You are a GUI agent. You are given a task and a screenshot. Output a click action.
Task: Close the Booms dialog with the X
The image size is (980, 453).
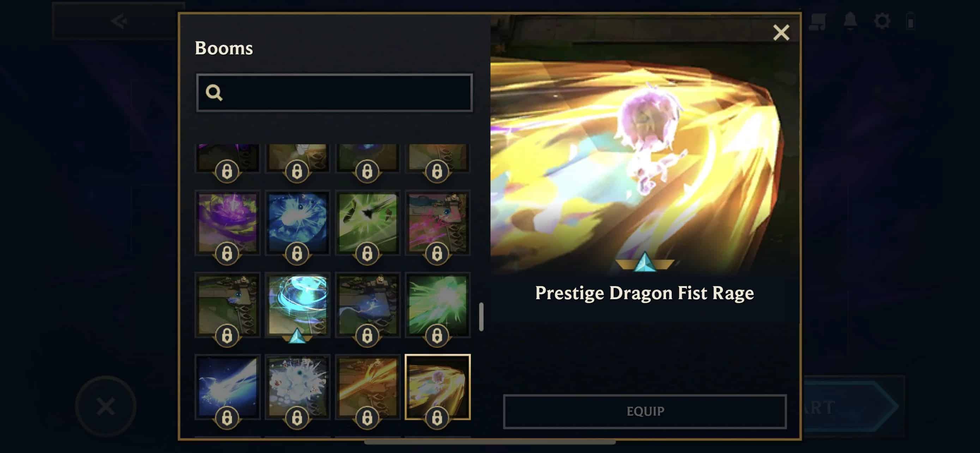781,33
